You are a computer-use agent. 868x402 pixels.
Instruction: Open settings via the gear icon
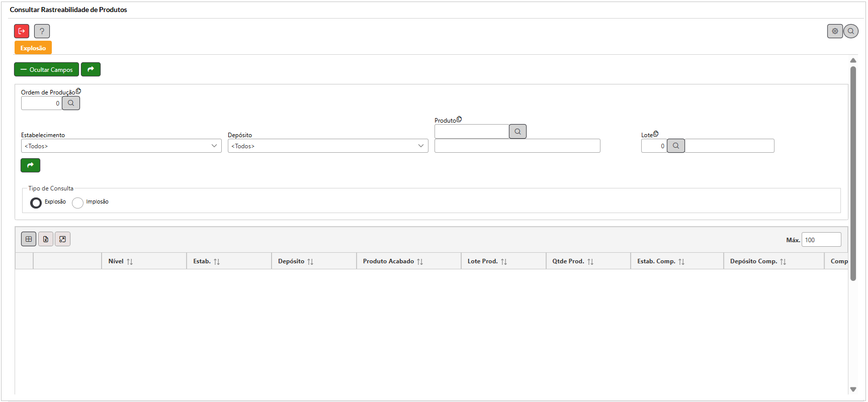[x=835, y=31]
